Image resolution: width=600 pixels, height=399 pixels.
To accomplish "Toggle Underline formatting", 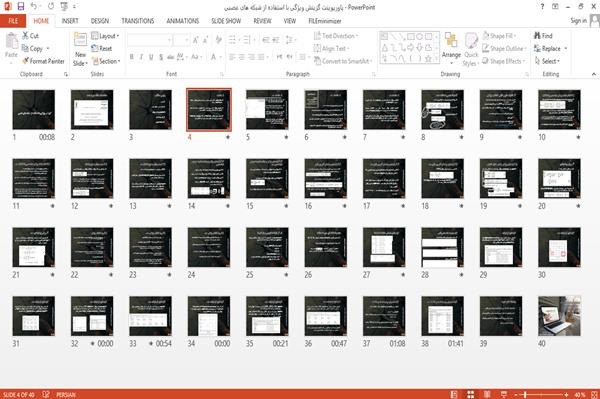I will coord(151,57).
